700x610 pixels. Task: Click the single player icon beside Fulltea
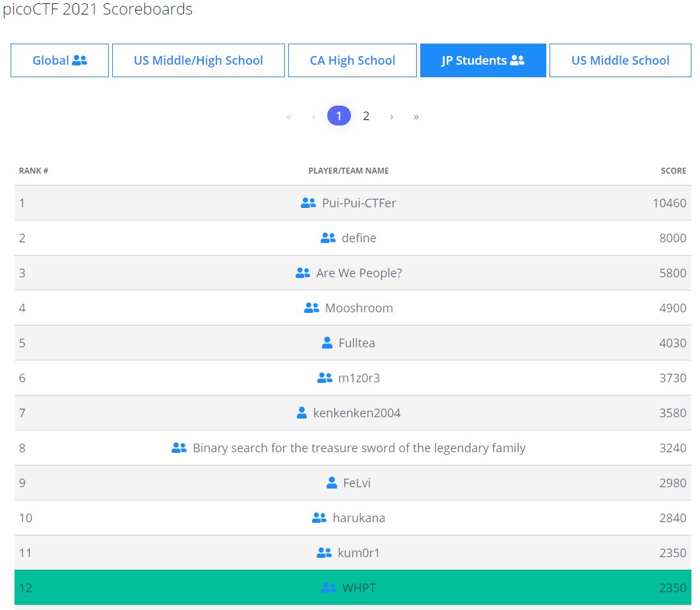point(327,343)
